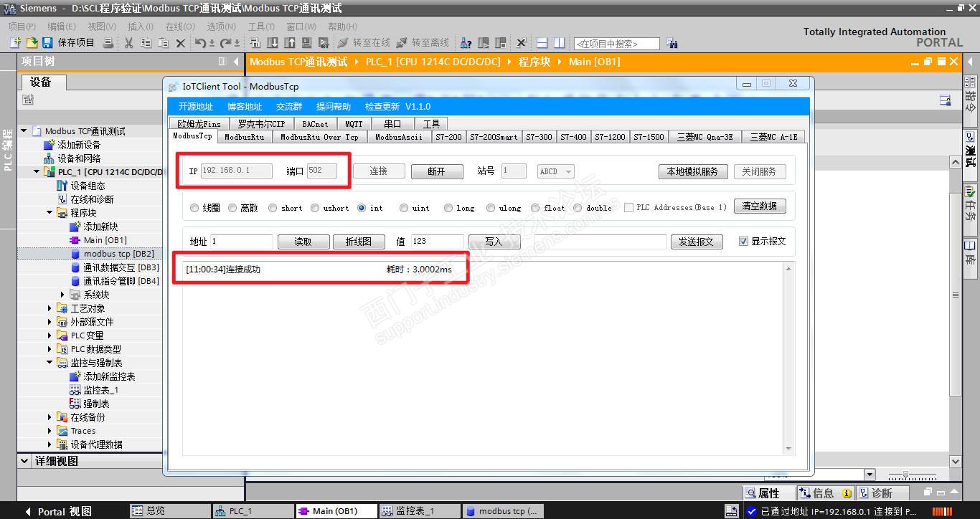Click the cut scissors icon
The width and height of the screenshot is (980, 519).
click(129, 43)
